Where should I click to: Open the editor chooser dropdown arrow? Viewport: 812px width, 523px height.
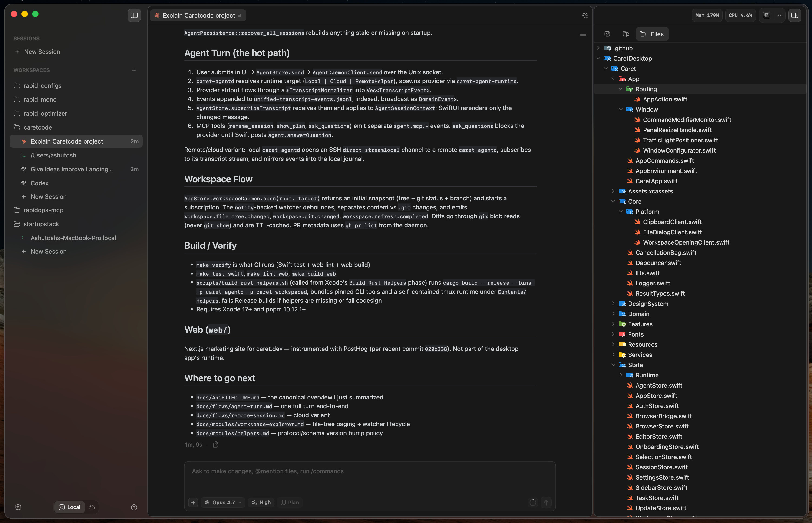click(x=779, y=15)
